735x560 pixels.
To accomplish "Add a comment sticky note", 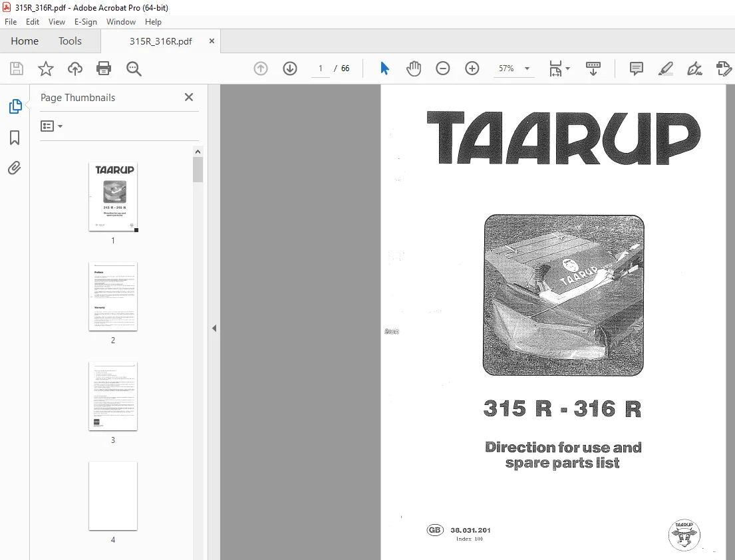I will tap(636, 69).
